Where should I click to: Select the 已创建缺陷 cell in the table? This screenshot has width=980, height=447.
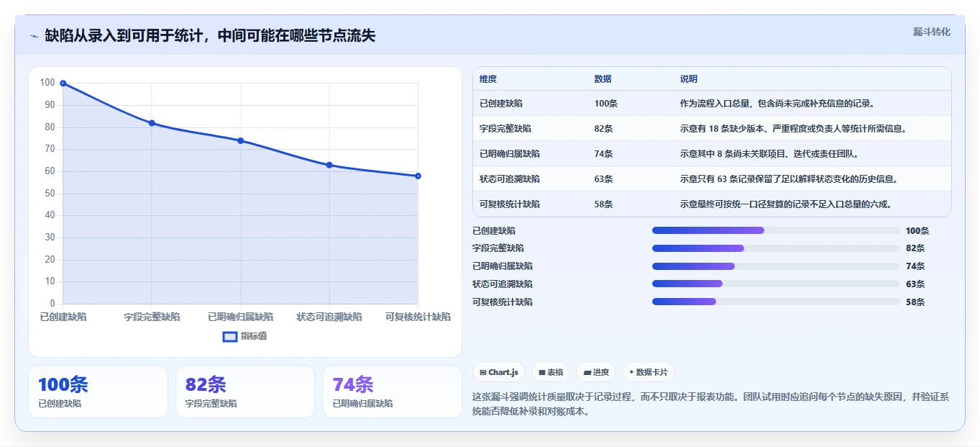(x=501, y=104)
